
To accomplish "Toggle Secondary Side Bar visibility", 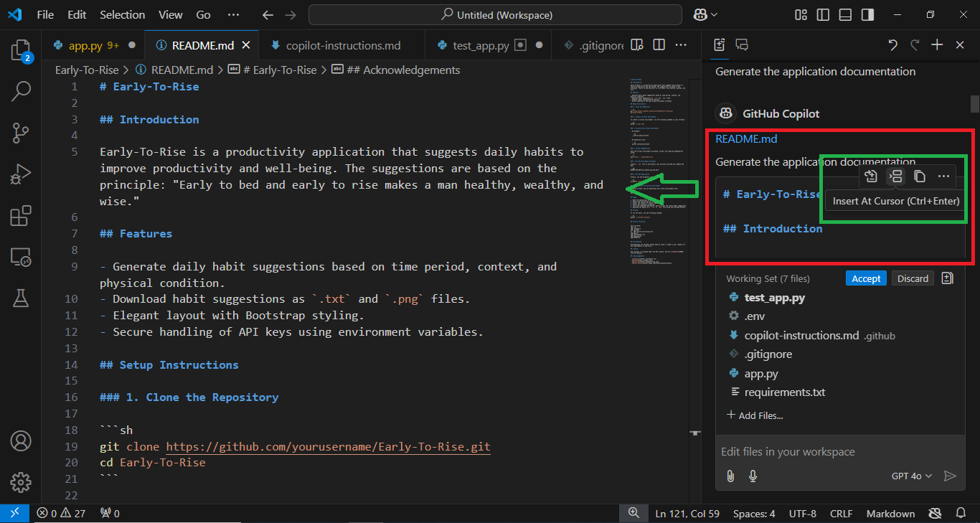I will (x=867, y=14).
